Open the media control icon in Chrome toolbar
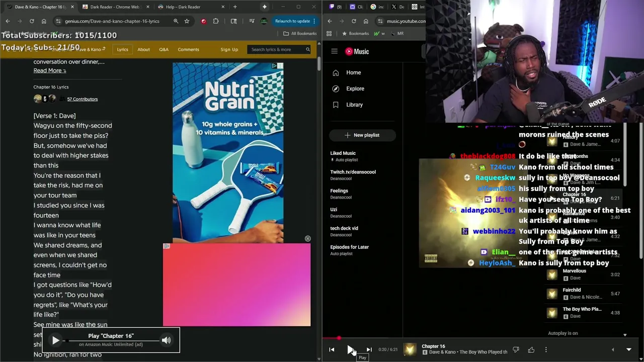The width and height of the screenshot is (644, 362). pos(252,21)
